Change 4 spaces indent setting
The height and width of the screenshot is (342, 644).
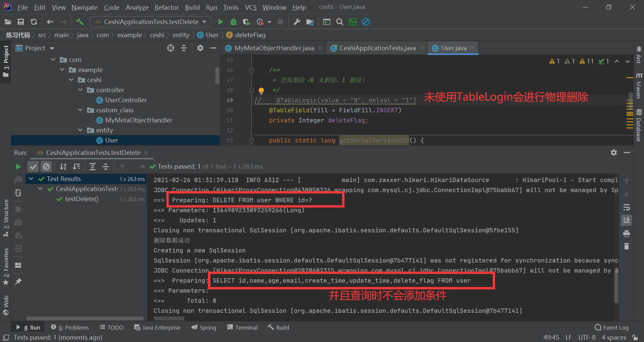[x=614, y=337]
